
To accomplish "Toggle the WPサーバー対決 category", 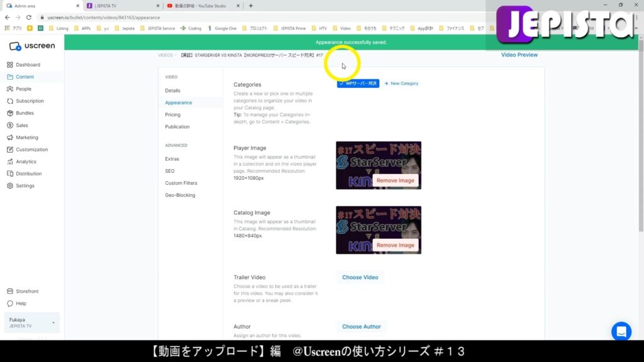I will pyautogui.click(x=358, y=84).
